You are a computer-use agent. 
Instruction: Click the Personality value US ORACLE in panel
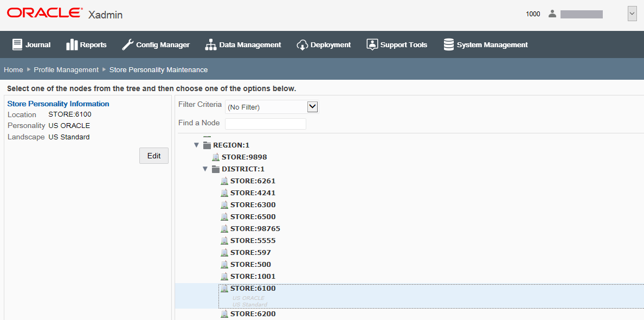(69, 125)
